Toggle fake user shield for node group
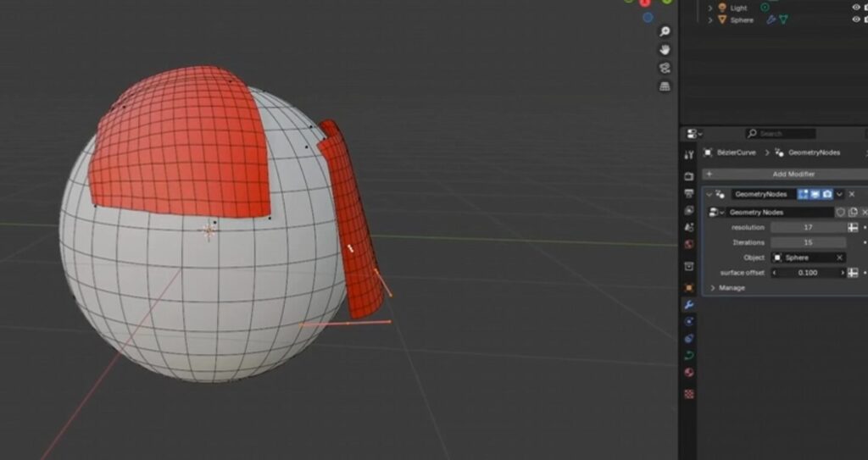Viewport: 868px width, 460px height. coord(840,213)
